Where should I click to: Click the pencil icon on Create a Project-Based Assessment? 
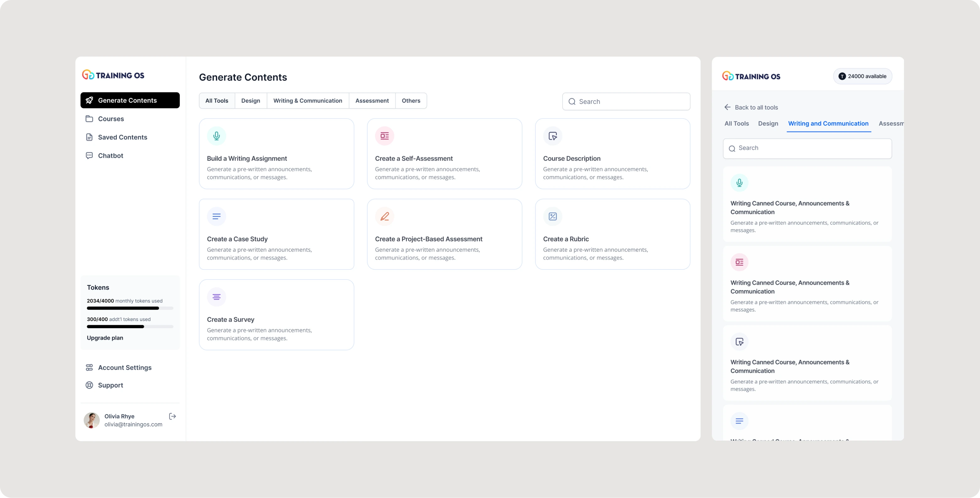(384, 216)
